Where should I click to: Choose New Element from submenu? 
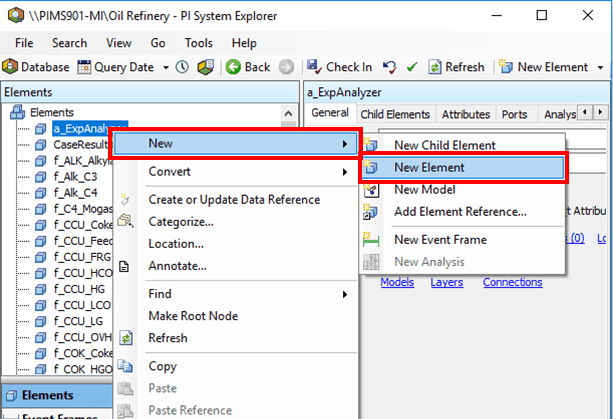462,167
